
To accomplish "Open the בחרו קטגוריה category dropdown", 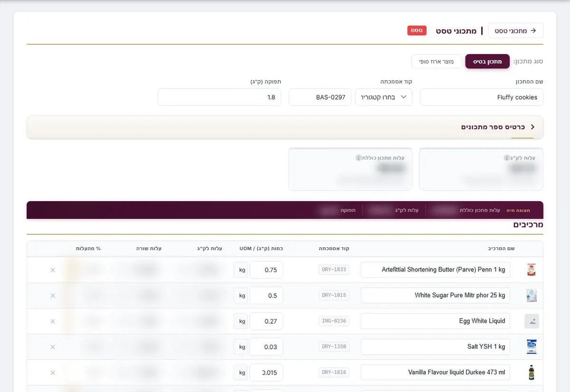I will [x=384, y=97].
